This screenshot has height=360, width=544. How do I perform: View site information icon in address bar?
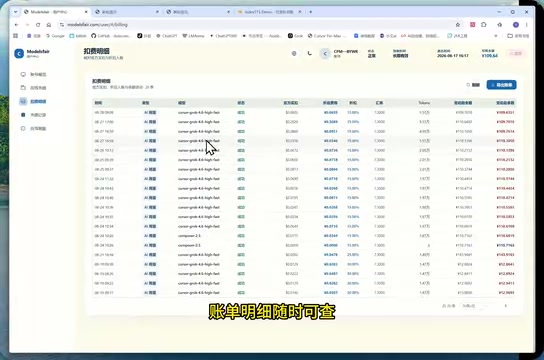tap(62, 25)
